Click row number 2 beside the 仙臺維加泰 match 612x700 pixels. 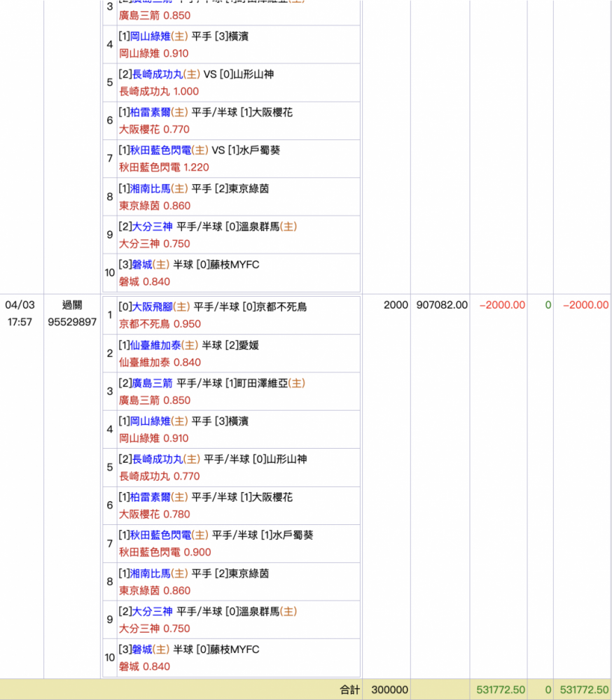pyautogui.click(x=110, y=353)
